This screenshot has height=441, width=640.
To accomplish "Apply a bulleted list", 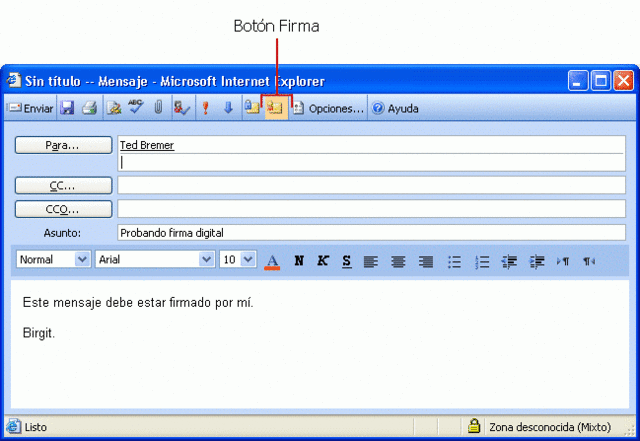I will pos(454,261).
